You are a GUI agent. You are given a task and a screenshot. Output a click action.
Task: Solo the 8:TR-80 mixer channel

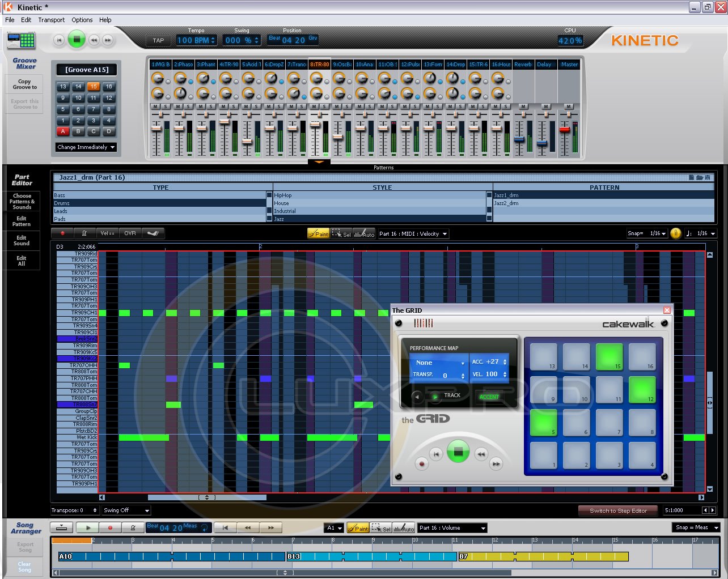tap(325, 107)
